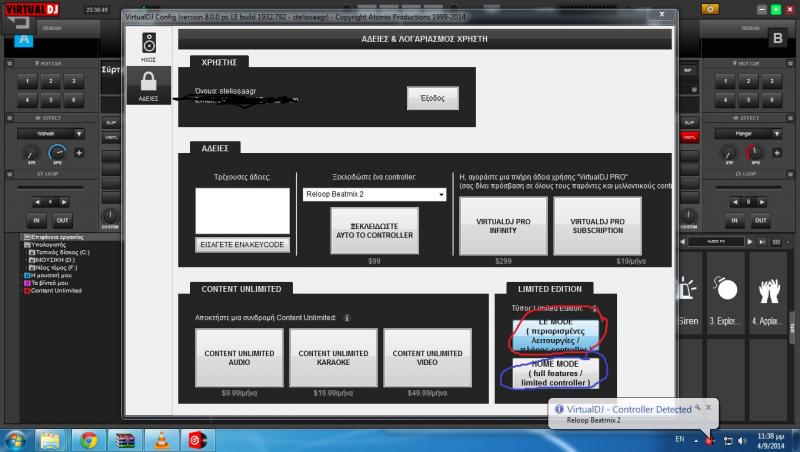Add an effect slot with right deck plus
The height and width of the screenshot is (452, 800).
point(777,153)
